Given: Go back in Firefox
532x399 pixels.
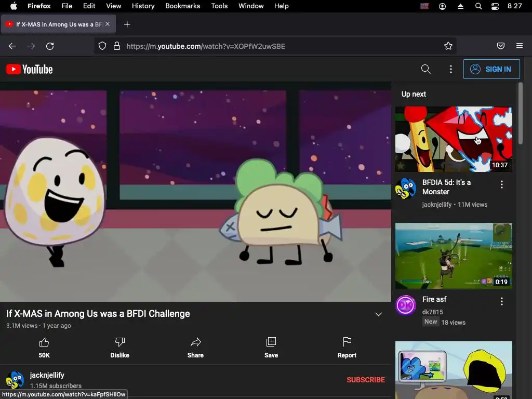Looking at the screenshot, I should (x=12, y=46).
